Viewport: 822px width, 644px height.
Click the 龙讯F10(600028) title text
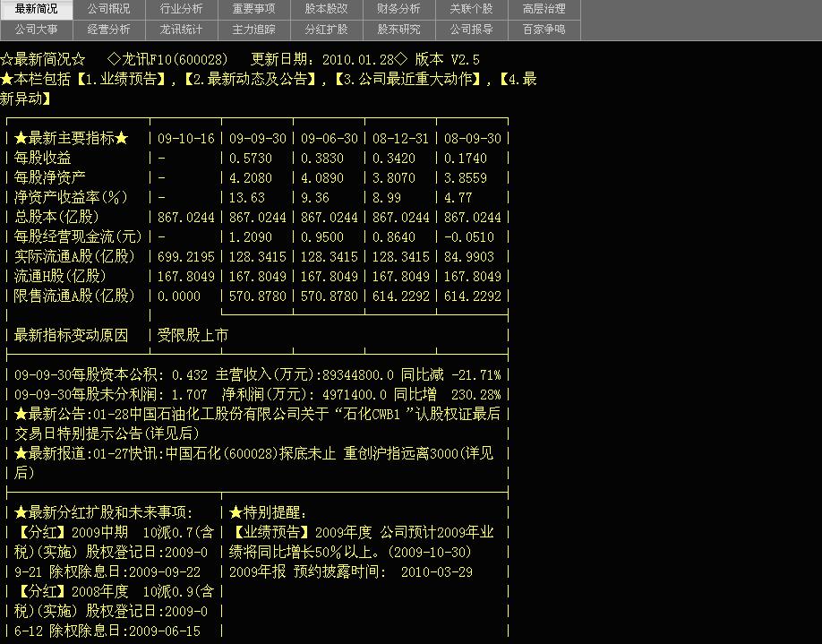pos(175,60)
